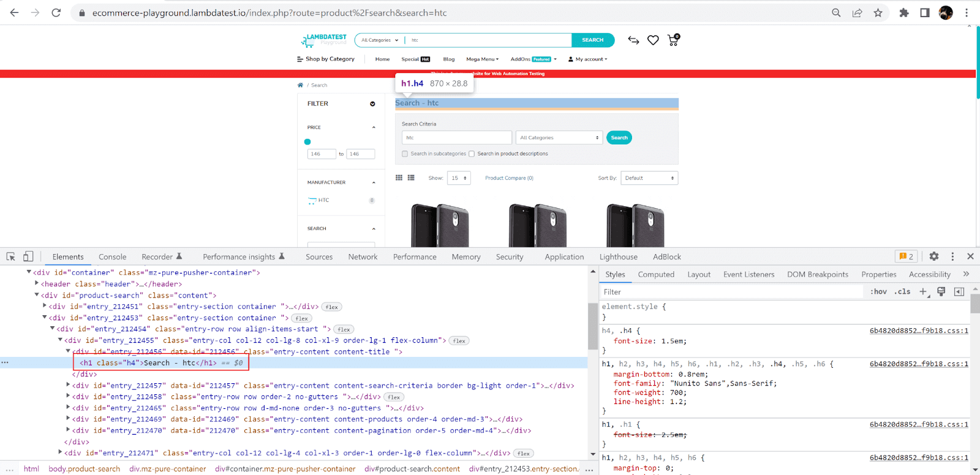Click the paint-brush rendering emulation icon
Screen dimensions: 980x475
coord(941,291)
